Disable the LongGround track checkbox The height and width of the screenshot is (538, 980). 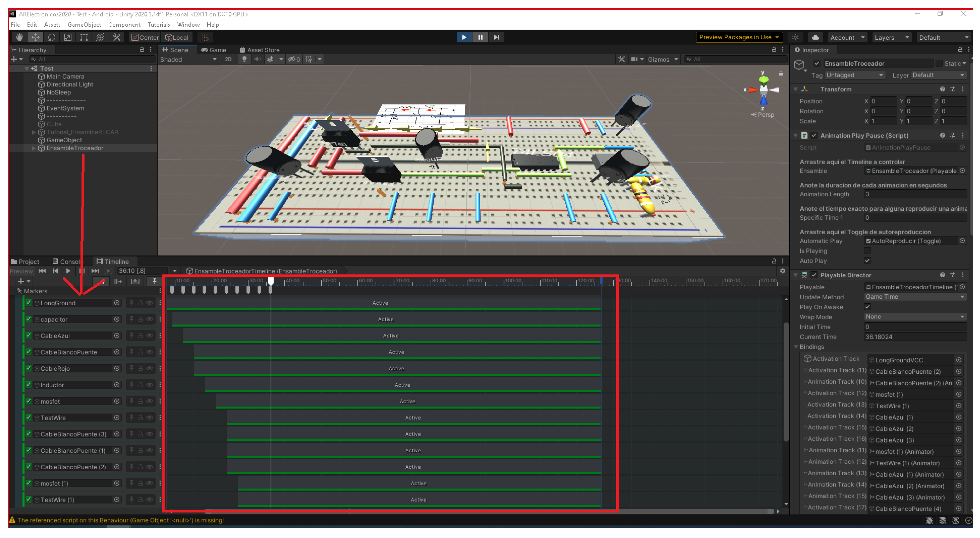point(29,303)
